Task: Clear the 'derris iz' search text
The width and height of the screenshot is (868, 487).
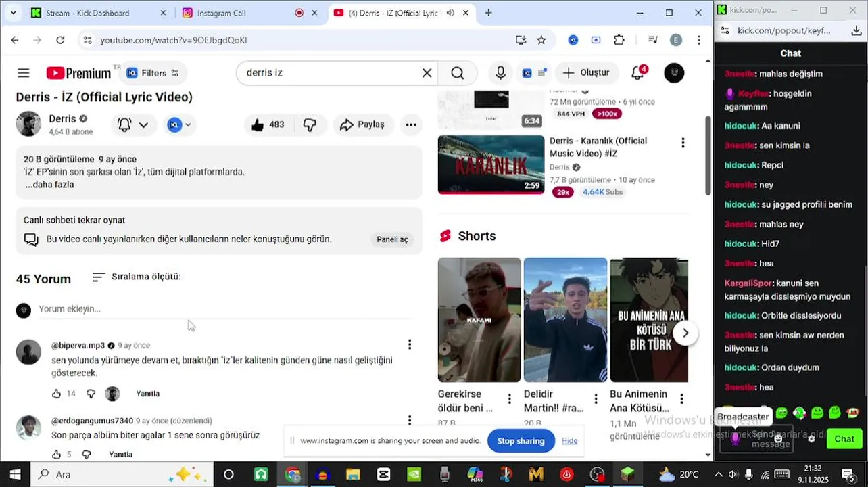Action: 427,73
